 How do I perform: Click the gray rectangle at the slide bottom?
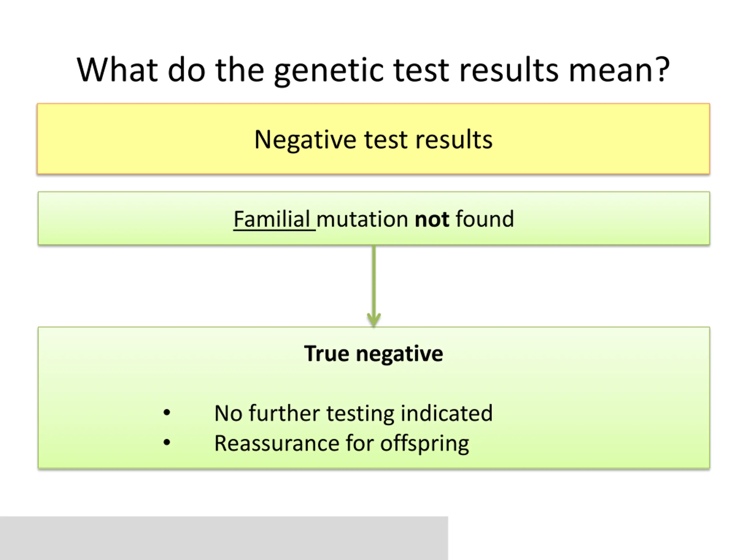pyautogui.click(x=224, y=538)
